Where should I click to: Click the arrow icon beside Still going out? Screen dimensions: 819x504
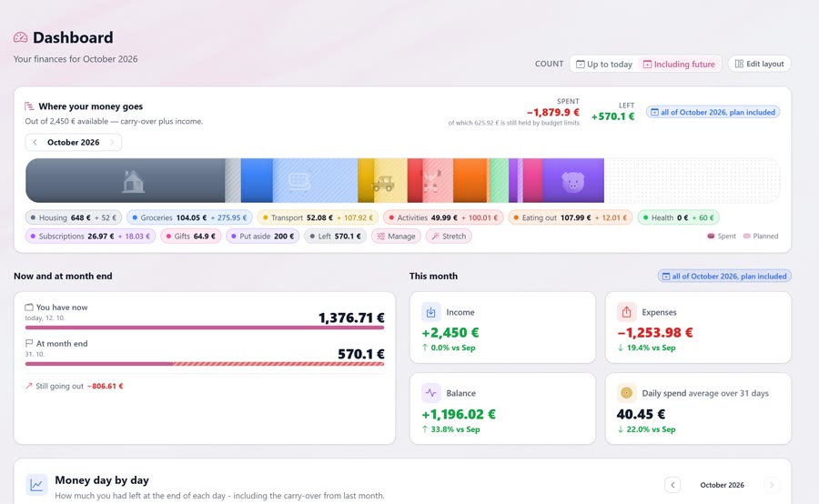click(29, 386)
